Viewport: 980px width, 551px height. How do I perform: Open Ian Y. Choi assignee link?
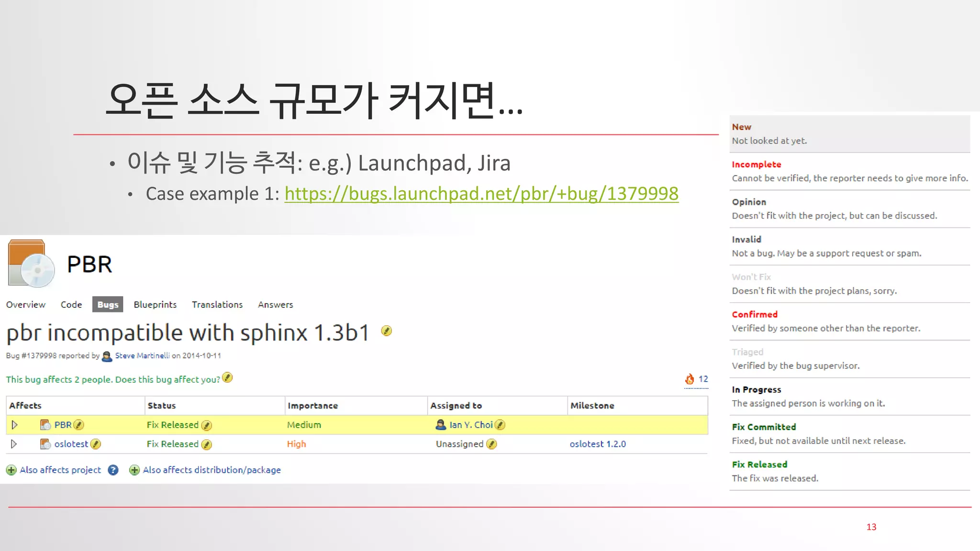pyautogui.click(x=471, y=425)
